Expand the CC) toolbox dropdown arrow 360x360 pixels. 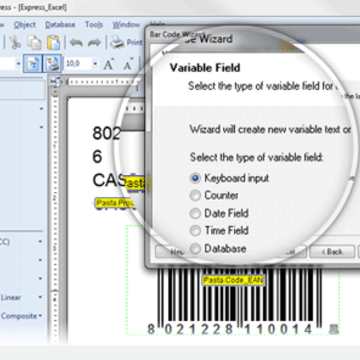pyautogui.click(x=40, y=241)
